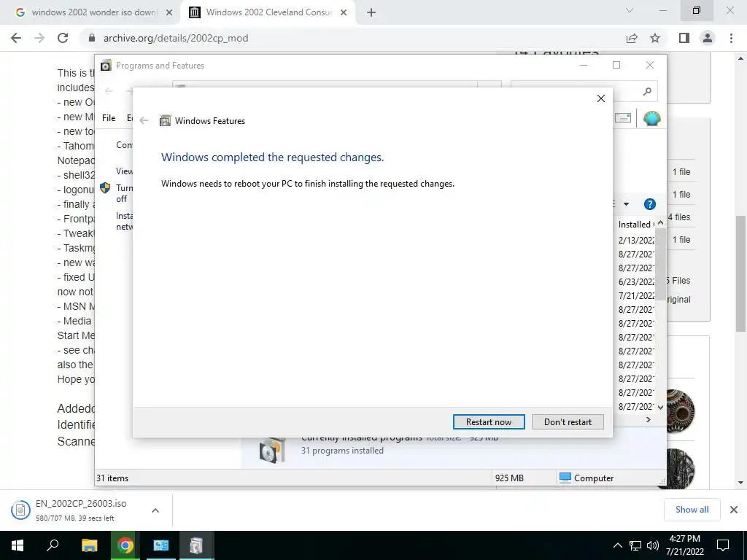
Task: Choose Don't restart in Windows Features
Action: (x=568, y=422)
